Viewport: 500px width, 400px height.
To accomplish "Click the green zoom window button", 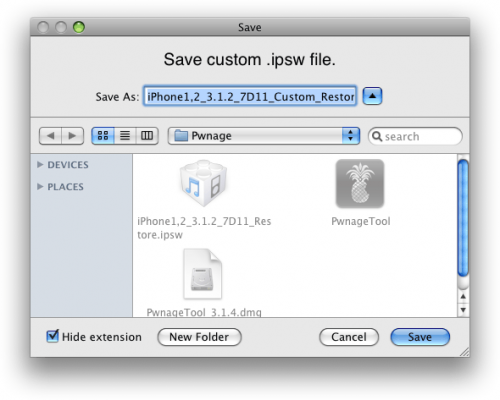I will pyautogui.click(x=79, y=27).
